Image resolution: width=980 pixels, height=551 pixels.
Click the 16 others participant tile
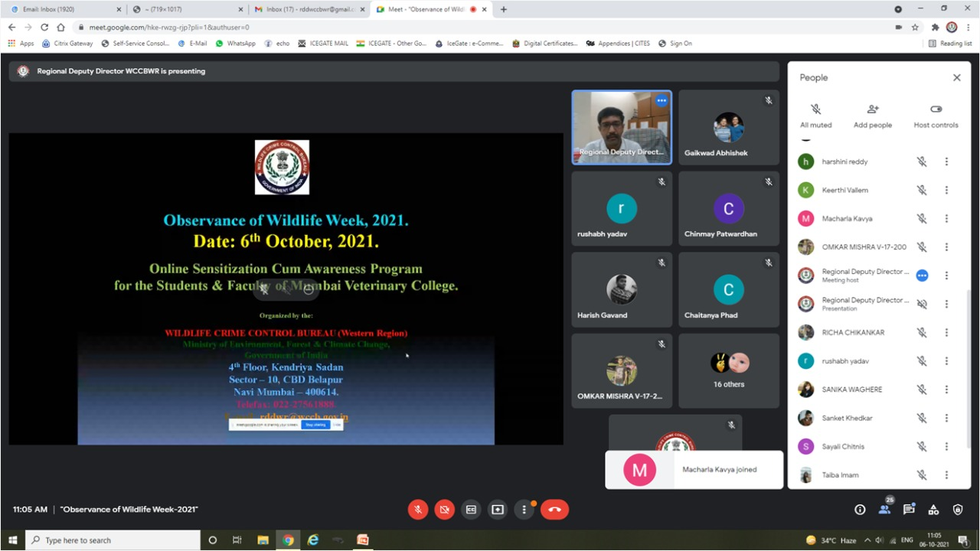pos(728,370)
